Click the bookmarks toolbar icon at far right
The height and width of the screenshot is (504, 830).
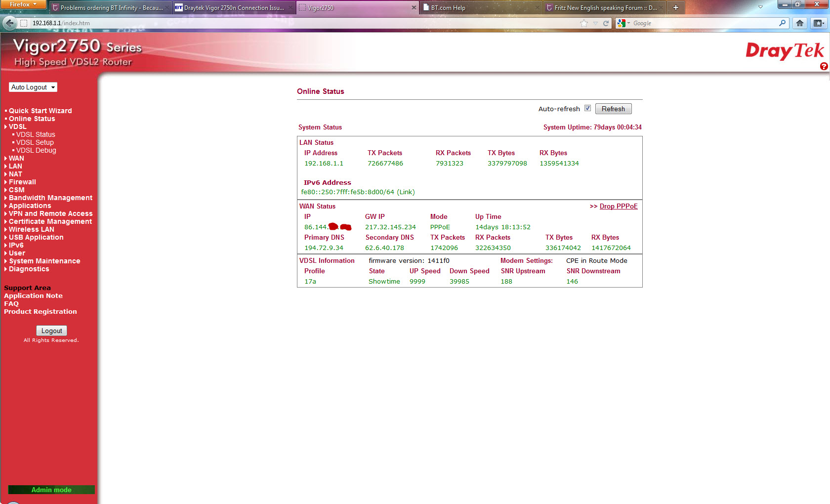pyautogui.click(x=819, y=23)
